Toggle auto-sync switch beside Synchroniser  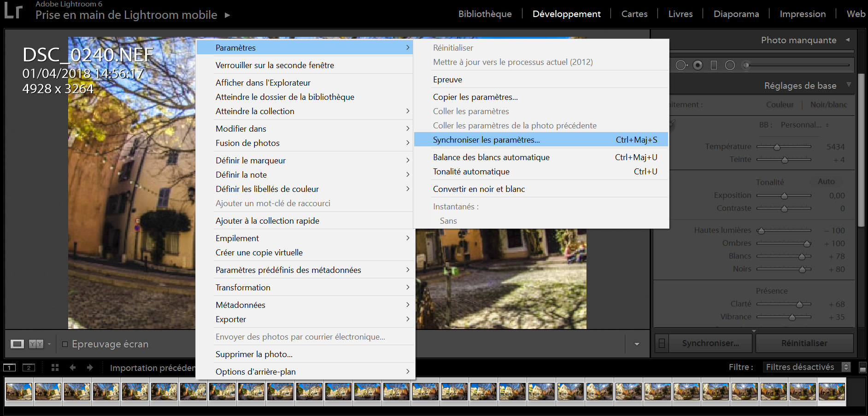pos(662,343)
